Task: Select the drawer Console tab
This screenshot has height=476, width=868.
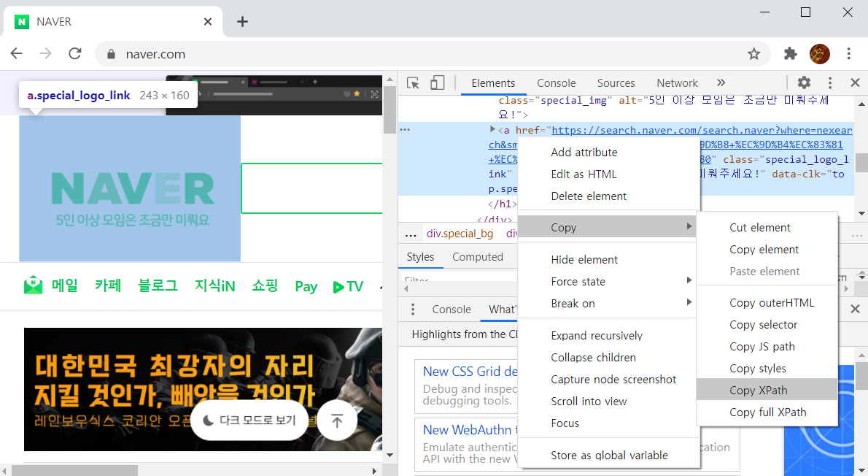Action: coord(452,310)
